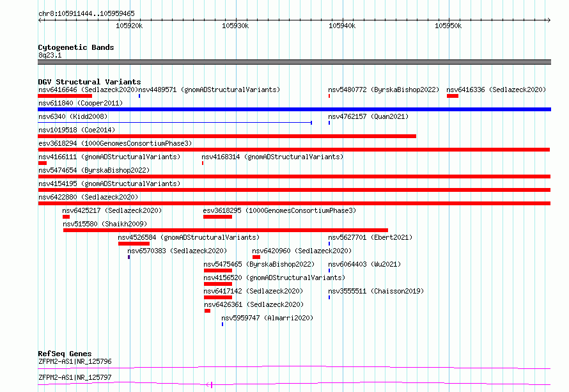Image resolution: width=569 pixels, height=392 pixels.
Task: Select the nsv4526584 gnomAD variant label
Action: pyautogui.click(x=189, y=237)
